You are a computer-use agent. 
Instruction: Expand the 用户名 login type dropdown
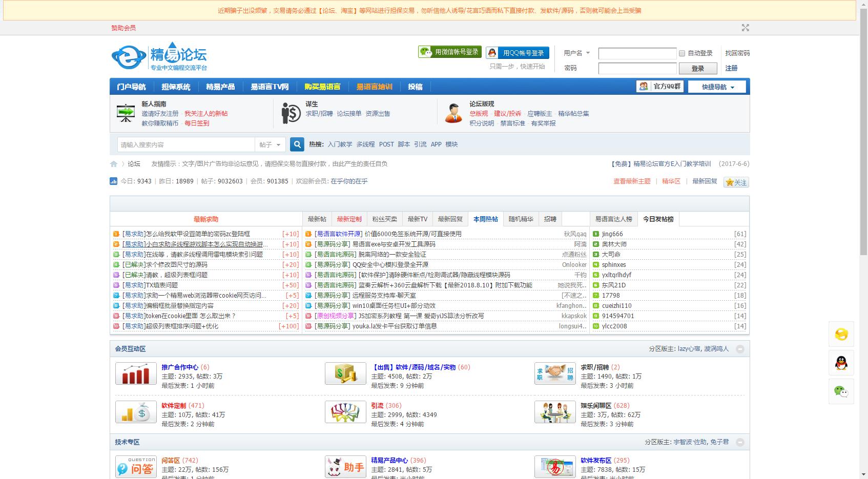click(577, 53)
